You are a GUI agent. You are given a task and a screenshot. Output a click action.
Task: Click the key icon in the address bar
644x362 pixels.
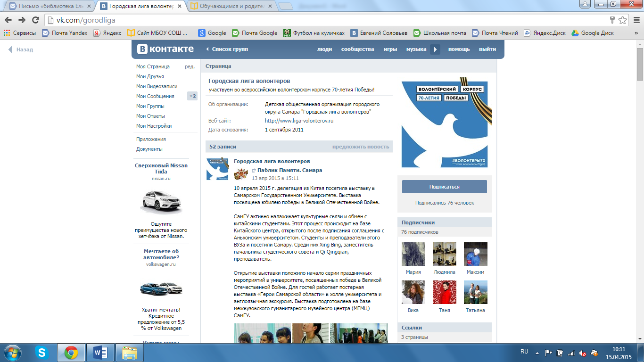[x=612, y=20]
